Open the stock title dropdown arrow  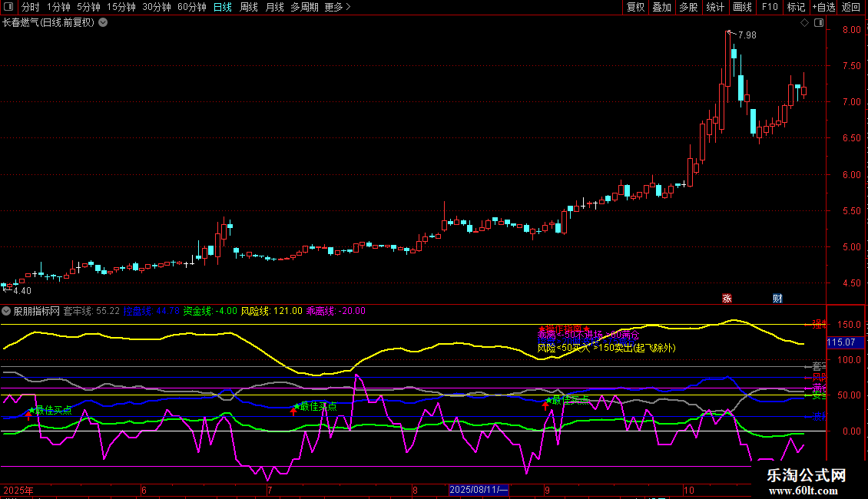(103, 22)
